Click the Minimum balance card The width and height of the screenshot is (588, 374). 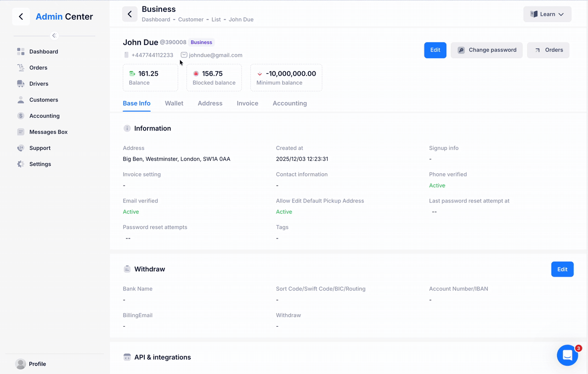click(286, 77)
